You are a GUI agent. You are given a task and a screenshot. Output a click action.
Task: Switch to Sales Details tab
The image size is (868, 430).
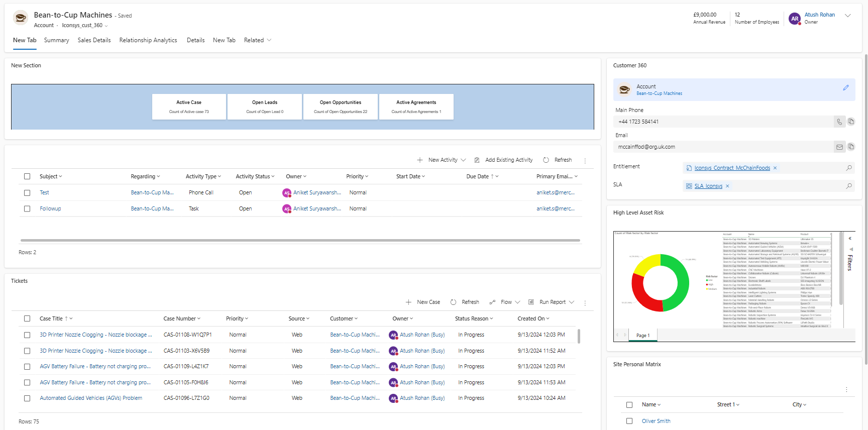[94, 40]
